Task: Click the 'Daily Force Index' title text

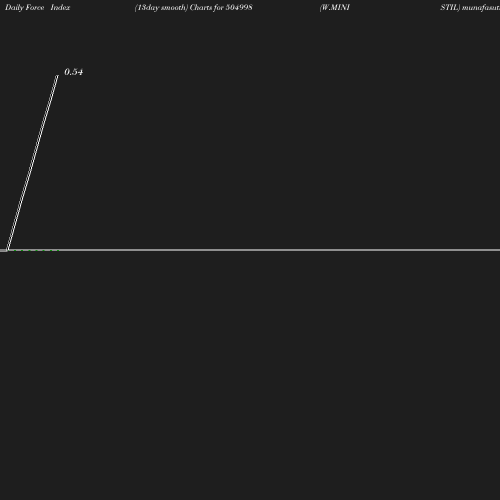Action: click(38, 8)
